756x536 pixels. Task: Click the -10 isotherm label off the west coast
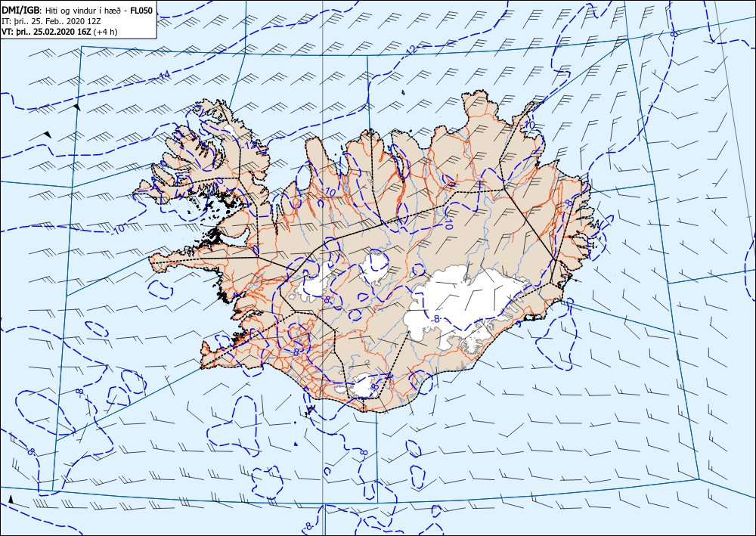point(119,229)
